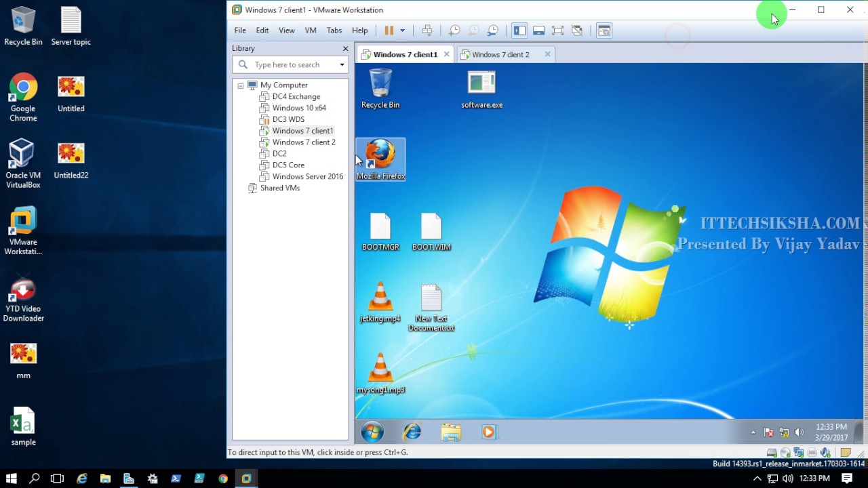Click the guest network warning tray icon
This screenshot has width=868, height=488.
coord(784,432)
